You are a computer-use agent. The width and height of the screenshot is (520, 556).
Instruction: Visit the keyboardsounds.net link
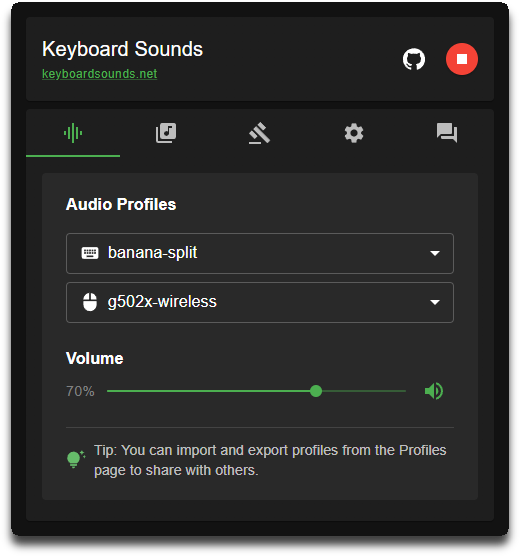[99, 74]
